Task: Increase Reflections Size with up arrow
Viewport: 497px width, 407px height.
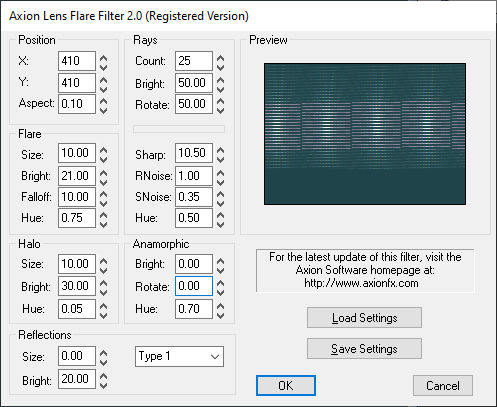Action: coord(104,353)
